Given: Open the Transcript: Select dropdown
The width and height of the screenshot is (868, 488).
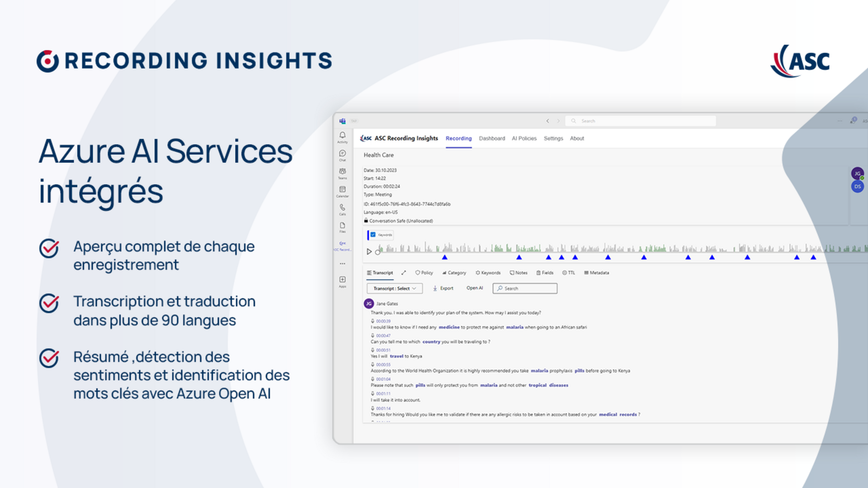Looking at the screenshot, I should click(x=394, y=288).
